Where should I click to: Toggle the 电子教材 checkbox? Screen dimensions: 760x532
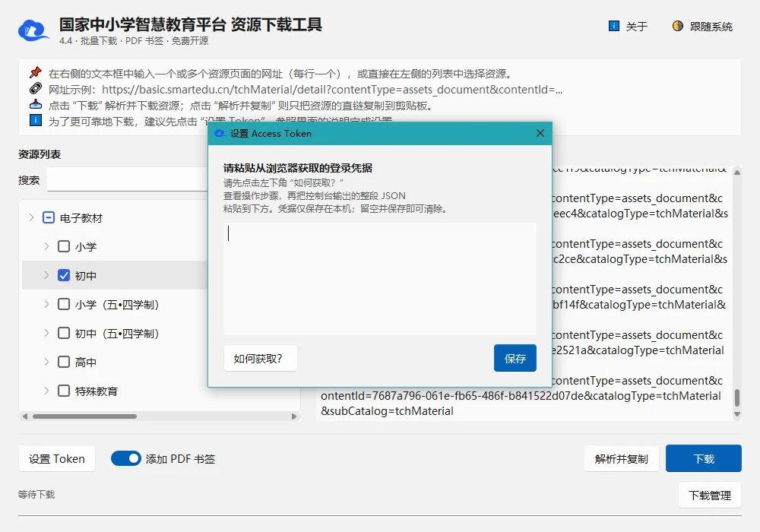coord(49,218)
